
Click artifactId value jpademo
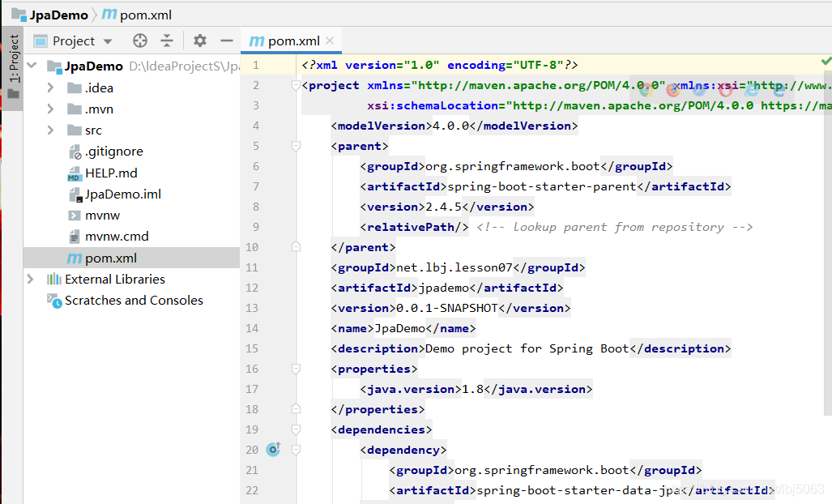coord(444,288)
